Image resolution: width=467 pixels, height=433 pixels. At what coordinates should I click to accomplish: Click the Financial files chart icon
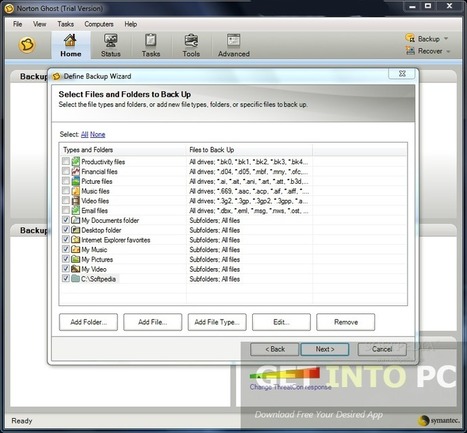[76, 171]
